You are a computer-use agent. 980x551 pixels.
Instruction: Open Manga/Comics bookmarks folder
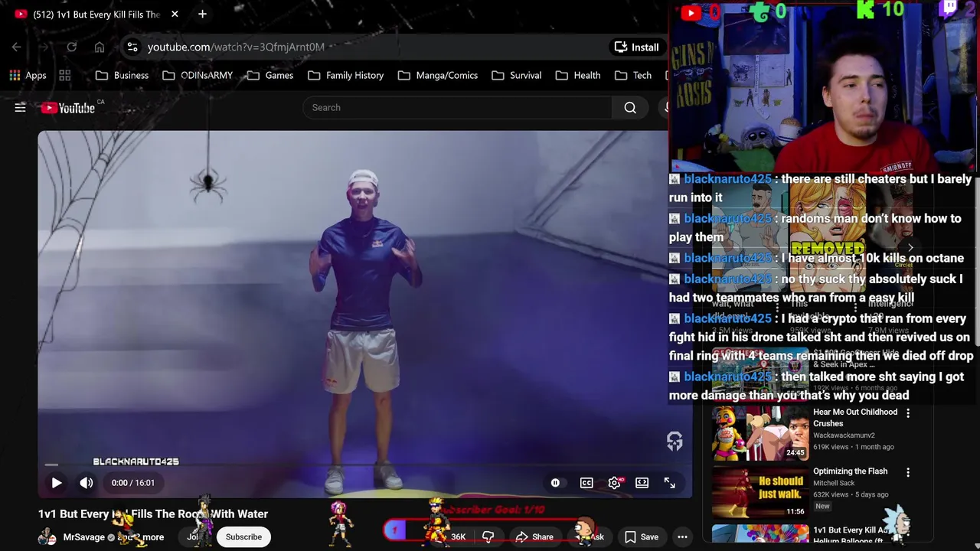click(438, 75)
